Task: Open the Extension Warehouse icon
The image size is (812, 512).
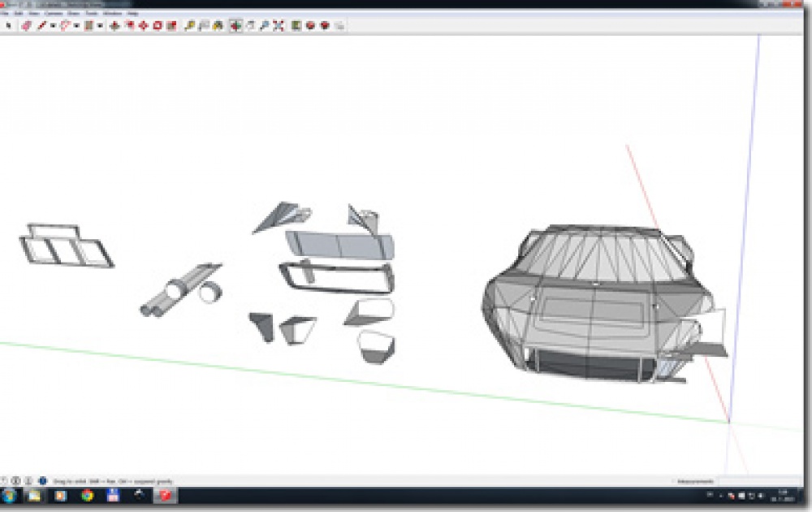Action: point(326,25)
